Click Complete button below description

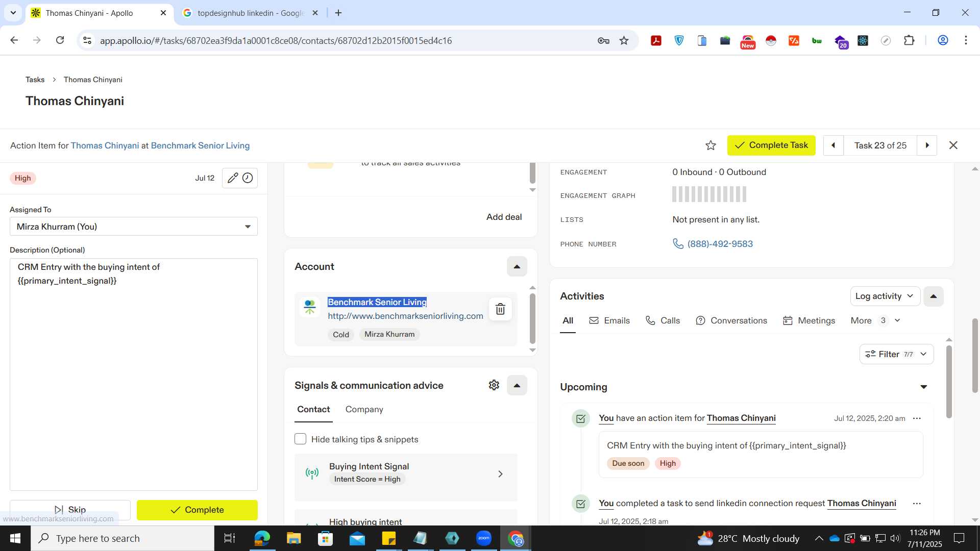(197, 510)
